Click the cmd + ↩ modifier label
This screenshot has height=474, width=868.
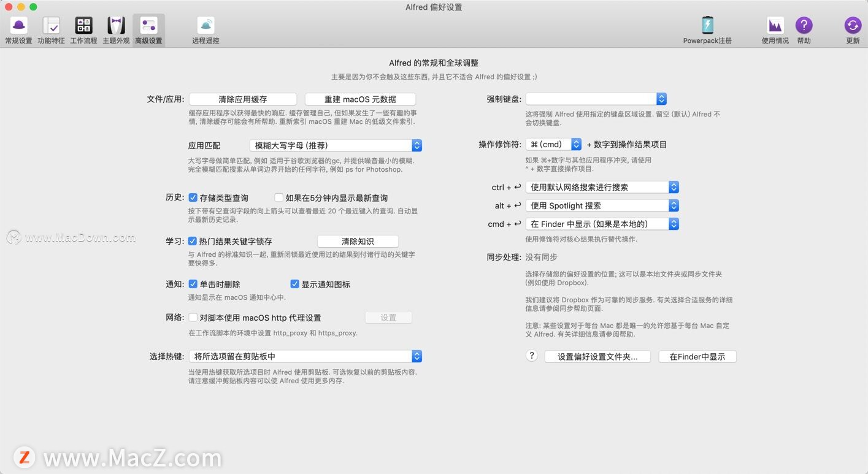tap(505, 224)
